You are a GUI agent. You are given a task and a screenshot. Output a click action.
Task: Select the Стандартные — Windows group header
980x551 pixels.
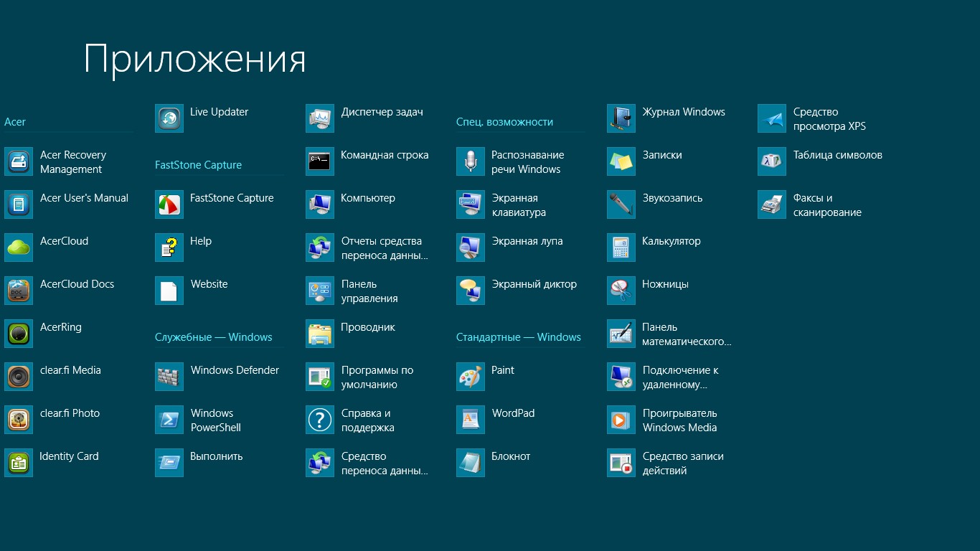coord(519,337)
